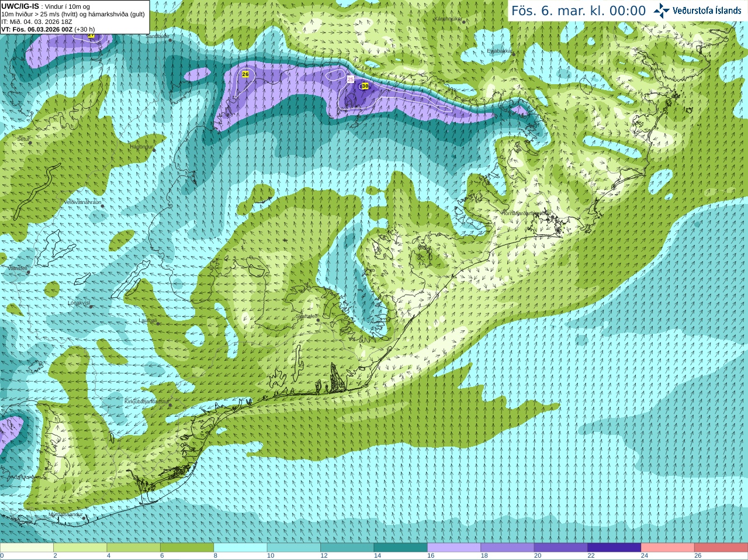Click the lavender legend swatch for 16–18 m/s

(x=454, y=548)
